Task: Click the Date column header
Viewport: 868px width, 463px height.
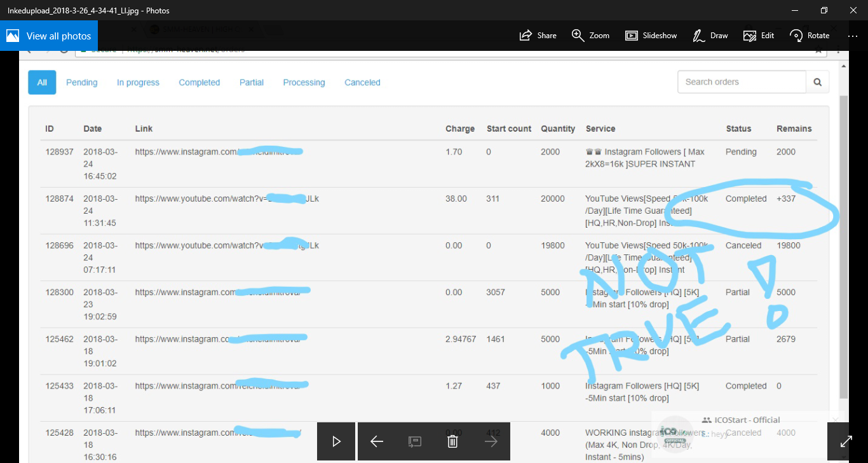Action: (x=93, y=128)
